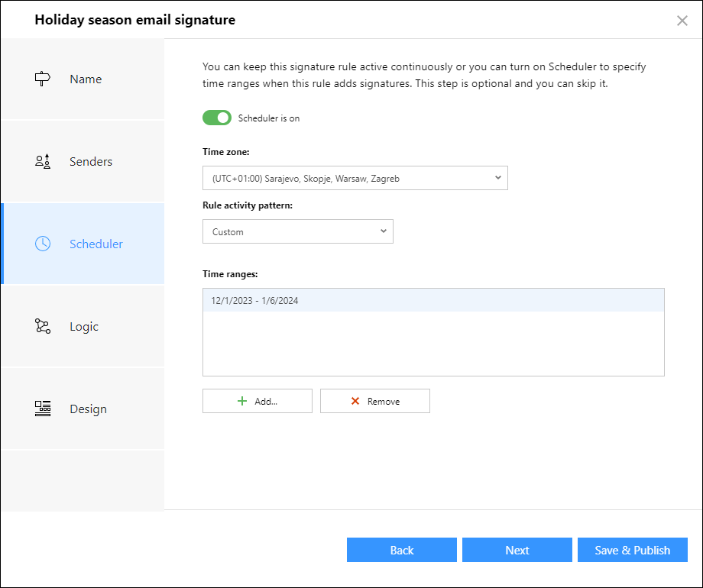Viewport: 703px width, 588px height.
Task: Click the Logic nodes icon
Action: pos(43,326)
